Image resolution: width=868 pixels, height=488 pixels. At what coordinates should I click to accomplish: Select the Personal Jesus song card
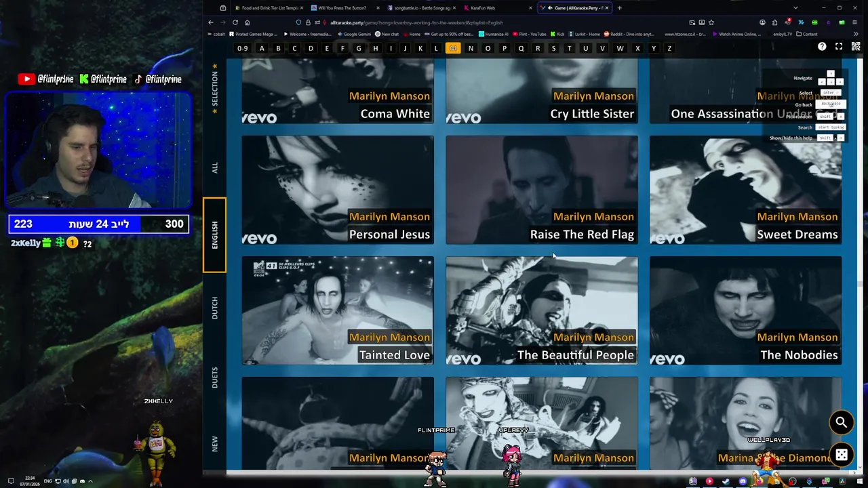click(338, 190)
